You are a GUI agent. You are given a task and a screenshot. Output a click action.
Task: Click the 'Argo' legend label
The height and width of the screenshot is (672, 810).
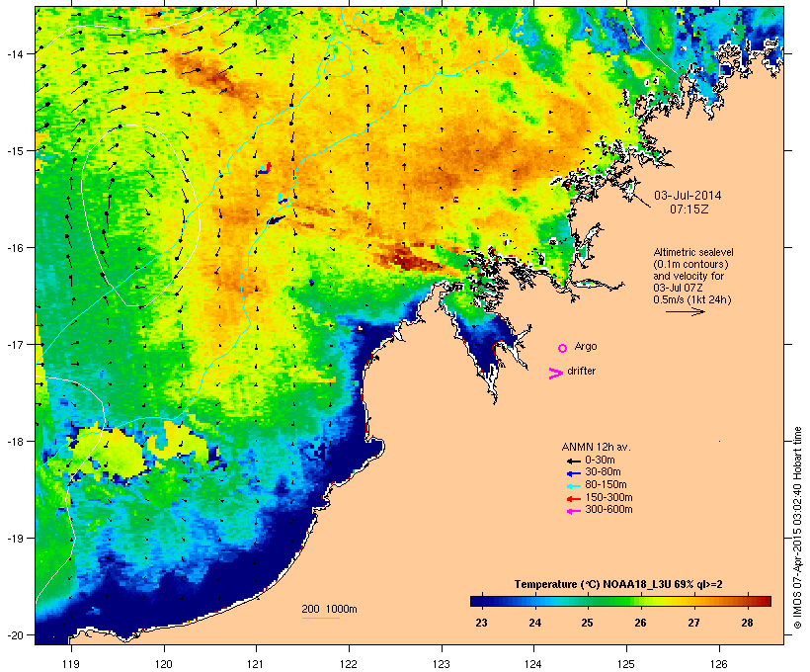pos(586,346)
